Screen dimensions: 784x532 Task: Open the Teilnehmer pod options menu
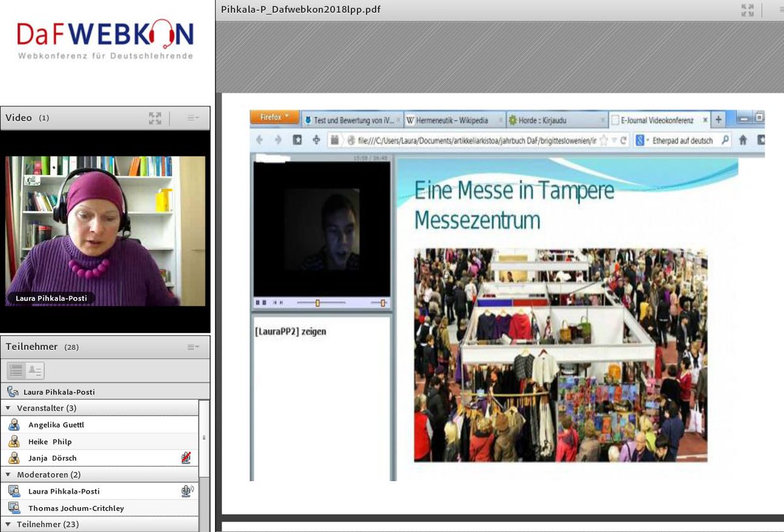pos(193,347)
